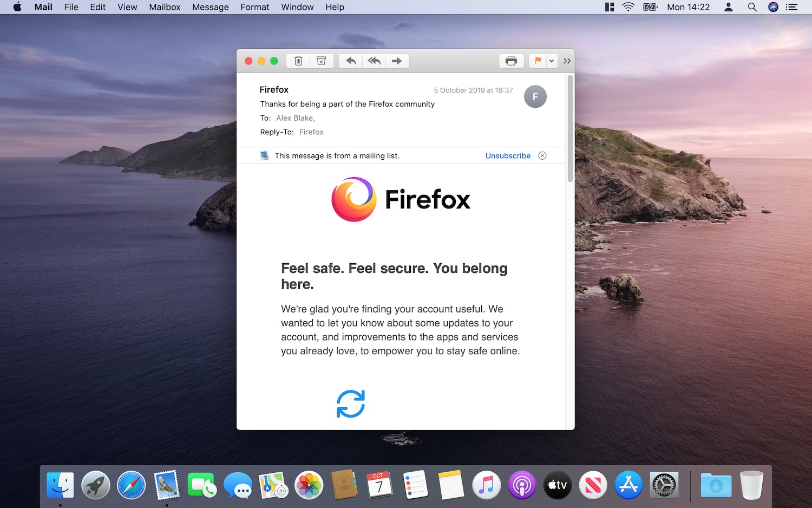The image size is (812, 508).
Task: Open the Format menu
Action: (x=254, y=7)
